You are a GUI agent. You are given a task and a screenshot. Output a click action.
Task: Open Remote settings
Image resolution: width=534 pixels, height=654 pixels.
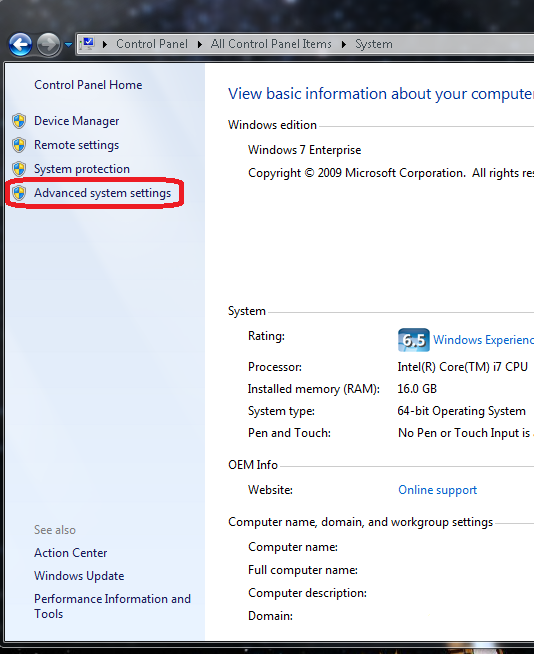[77, 145]
